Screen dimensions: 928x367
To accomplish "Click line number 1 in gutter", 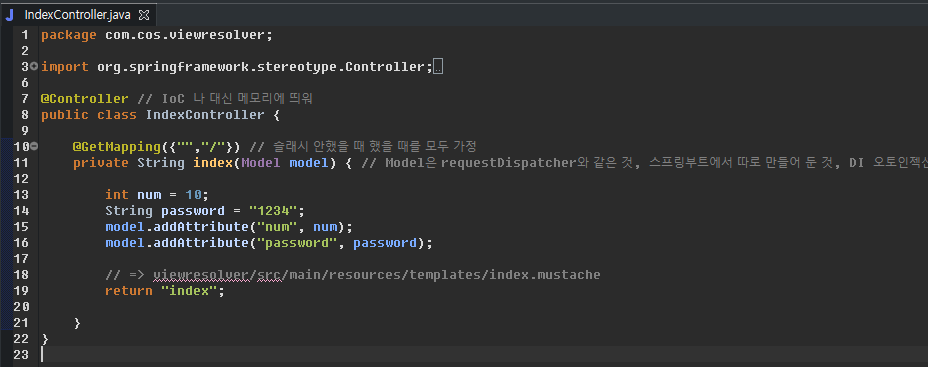I will point(24,35).
